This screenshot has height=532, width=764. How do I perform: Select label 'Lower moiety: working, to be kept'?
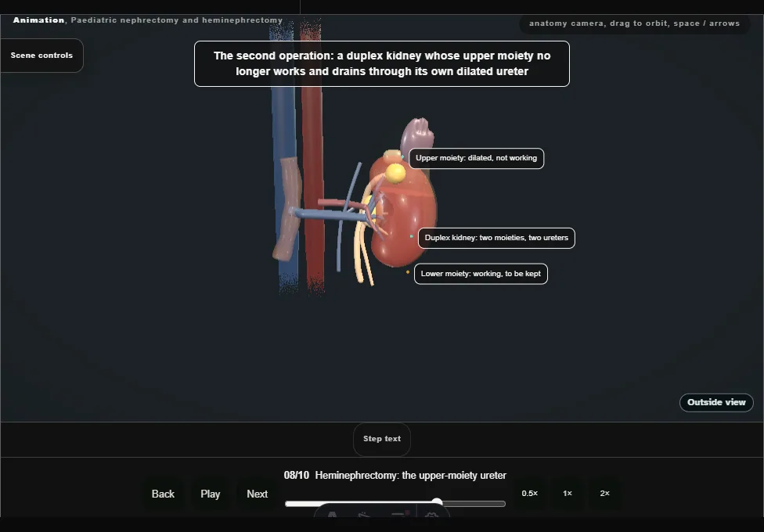481,274
